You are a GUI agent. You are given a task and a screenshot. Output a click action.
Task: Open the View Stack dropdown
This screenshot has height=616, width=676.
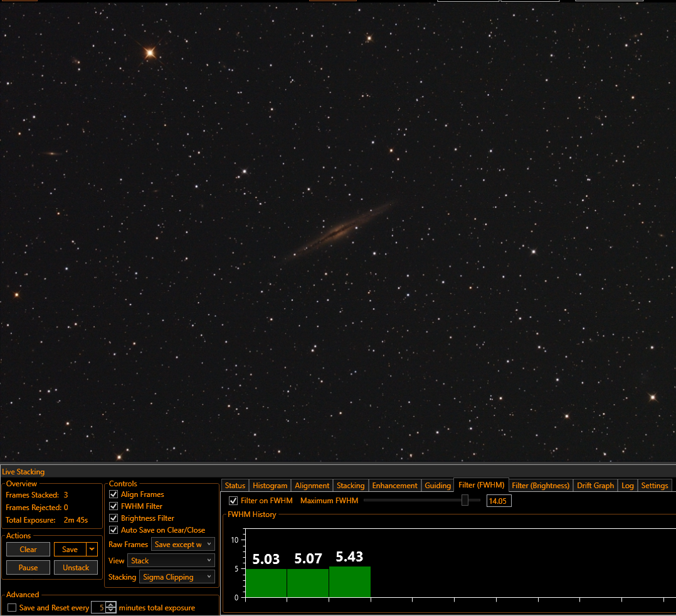[x=171, y=560]
